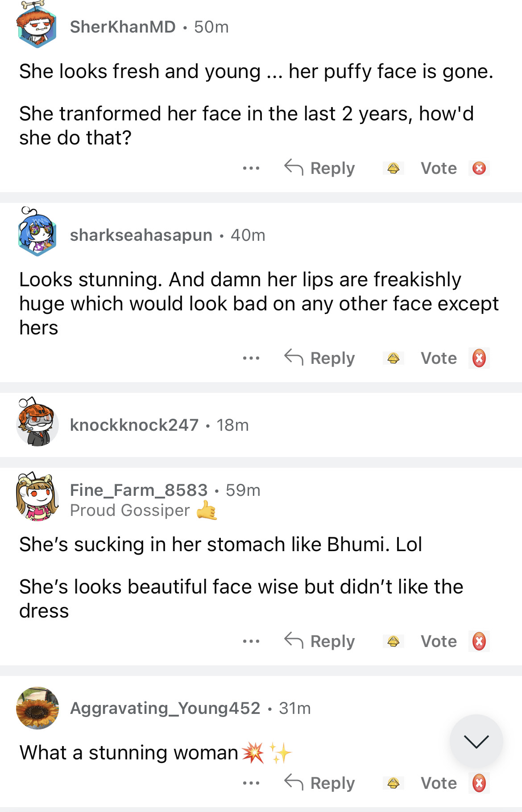522x812 pixels.
Task: Open SherKhanMD's user profile link
Action: (123, 27)
